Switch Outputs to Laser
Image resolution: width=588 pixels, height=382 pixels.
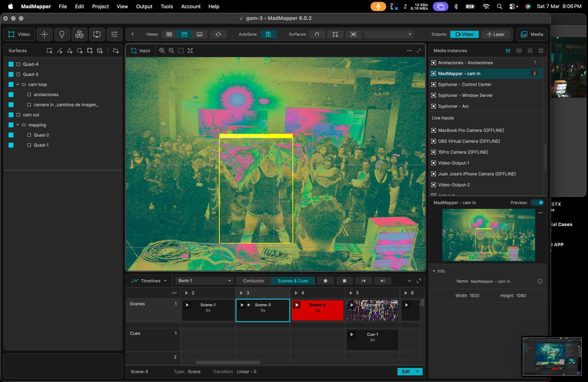click(496, 34)
